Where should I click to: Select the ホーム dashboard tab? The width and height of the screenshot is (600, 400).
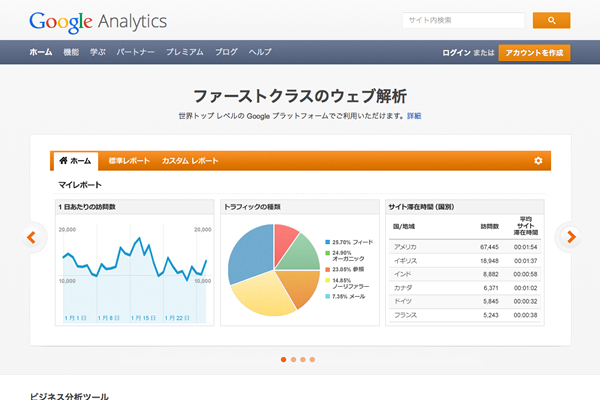(76, 161)
